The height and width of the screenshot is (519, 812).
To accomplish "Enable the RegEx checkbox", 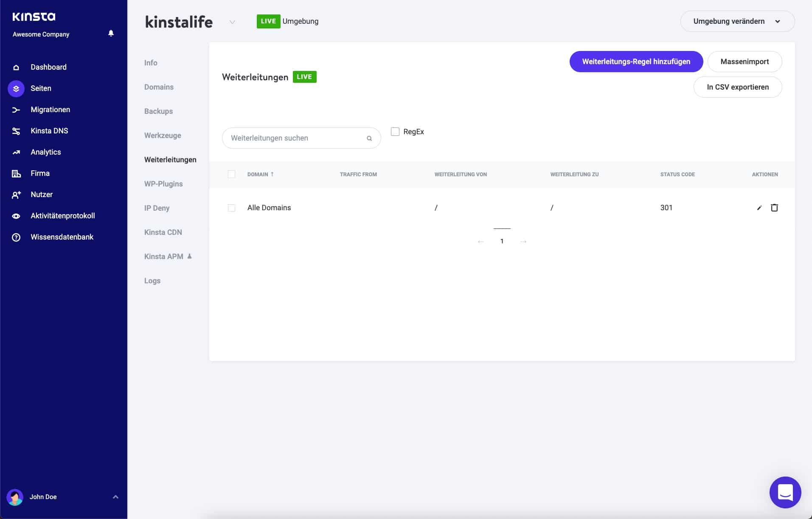I will click(395, 132).
